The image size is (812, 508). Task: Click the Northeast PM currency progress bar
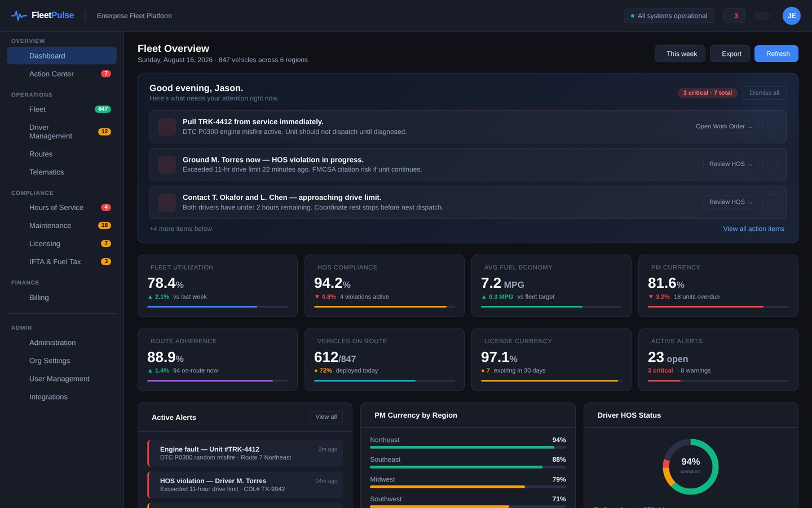tap(468, 447)
